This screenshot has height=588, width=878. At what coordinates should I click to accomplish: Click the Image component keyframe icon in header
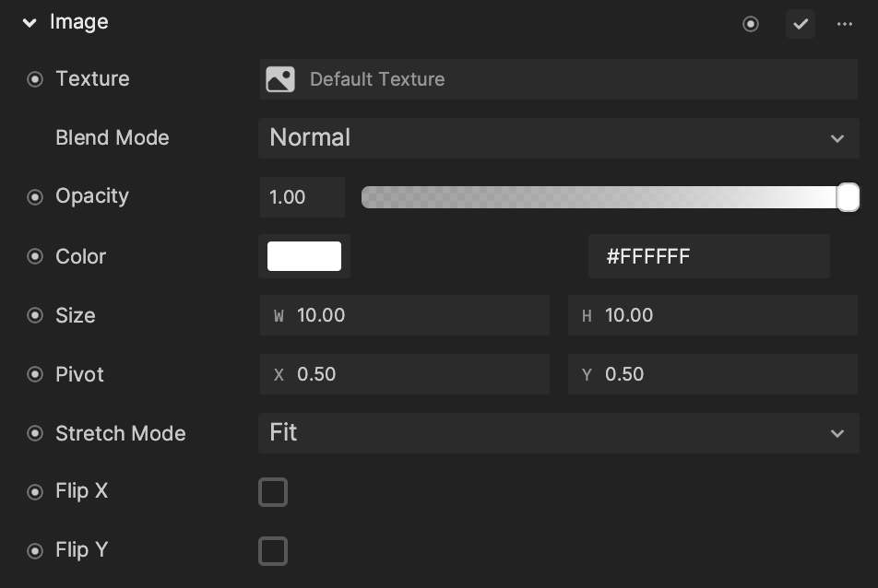(751, 24)
